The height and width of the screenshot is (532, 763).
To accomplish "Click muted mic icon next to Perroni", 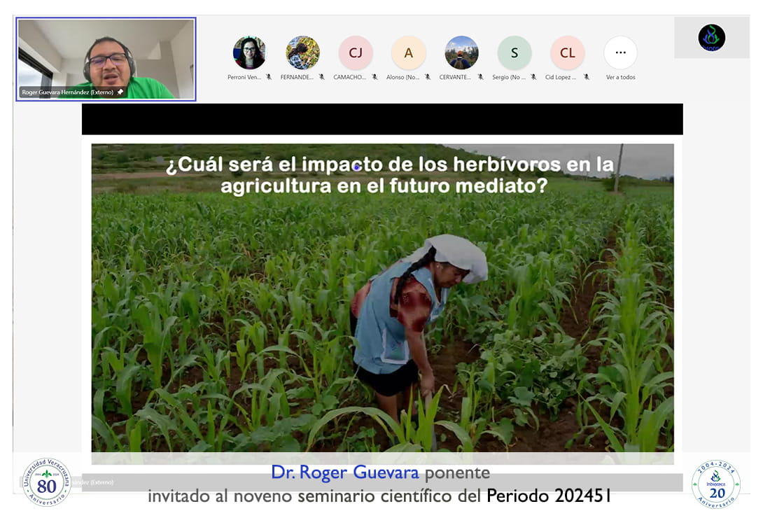I will tap(269, 77).
